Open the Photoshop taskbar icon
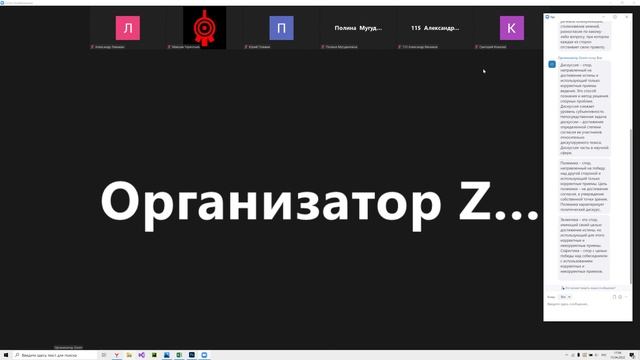Viewport: 640px width, 360px height. click(192, 355)
